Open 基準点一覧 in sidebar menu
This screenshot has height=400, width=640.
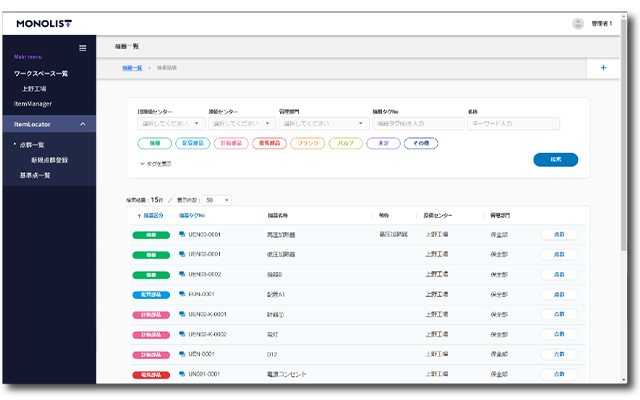(x=35, y=175)
